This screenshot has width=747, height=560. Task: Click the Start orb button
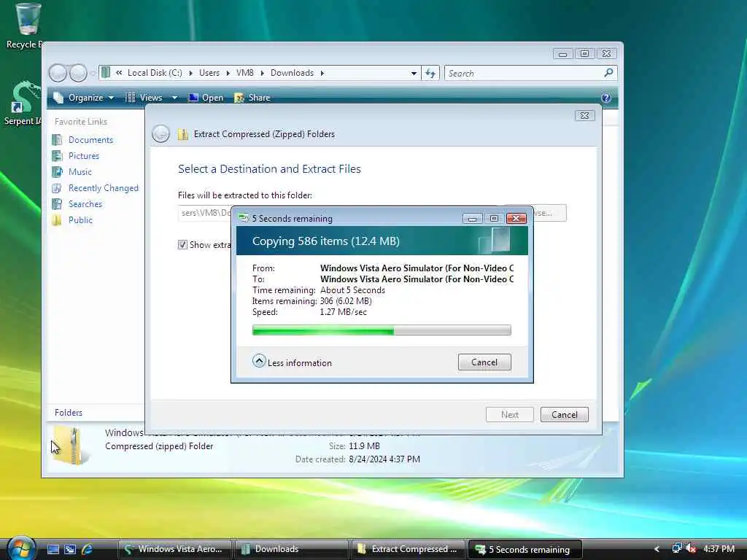(x=21, y=548)
